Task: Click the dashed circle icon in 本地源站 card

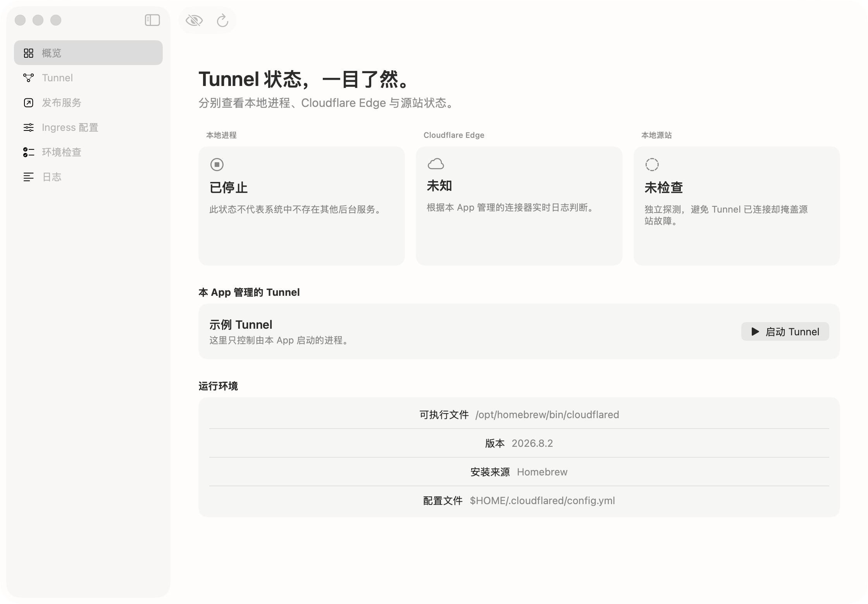Action: coord(652,165)
